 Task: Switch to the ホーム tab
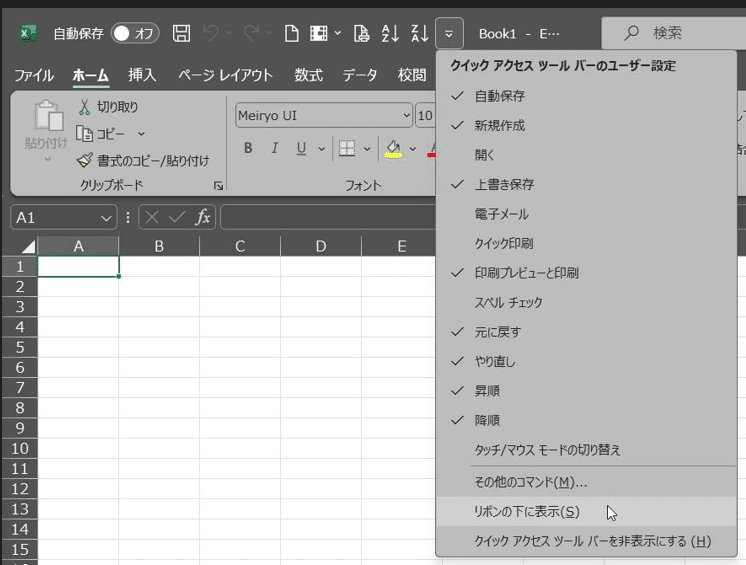click(90, 75)
